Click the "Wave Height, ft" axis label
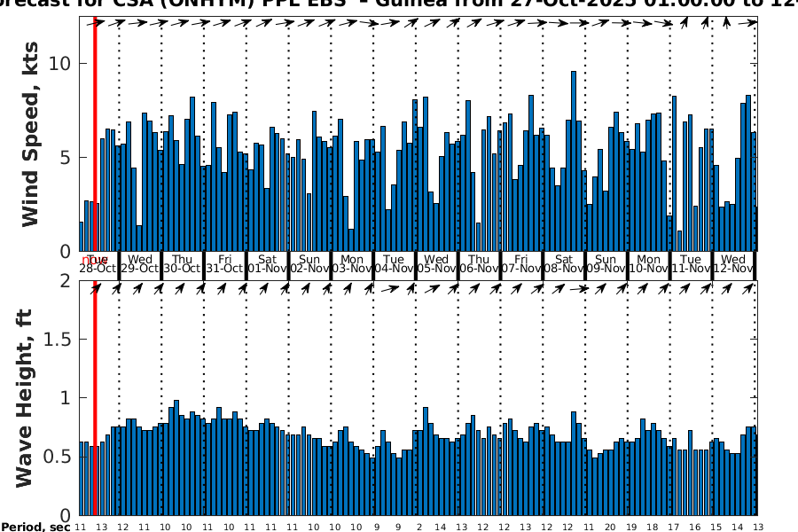This screenshot has height=532, width=798. 25,397
